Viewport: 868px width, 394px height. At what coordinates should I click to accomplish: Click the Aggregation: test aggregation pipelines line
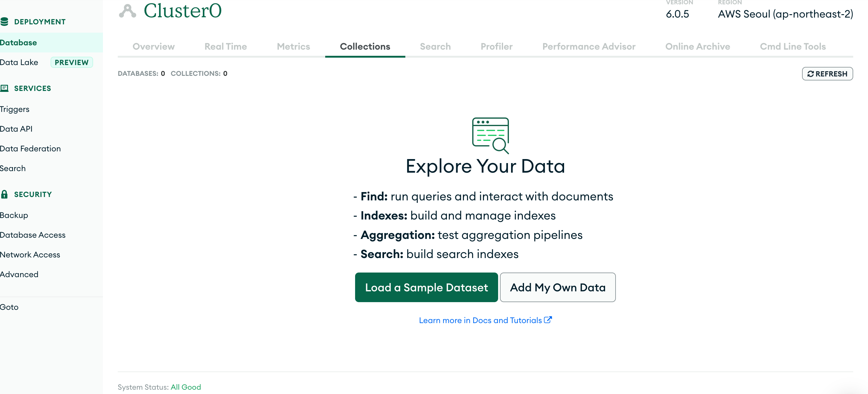pos(468,235)
